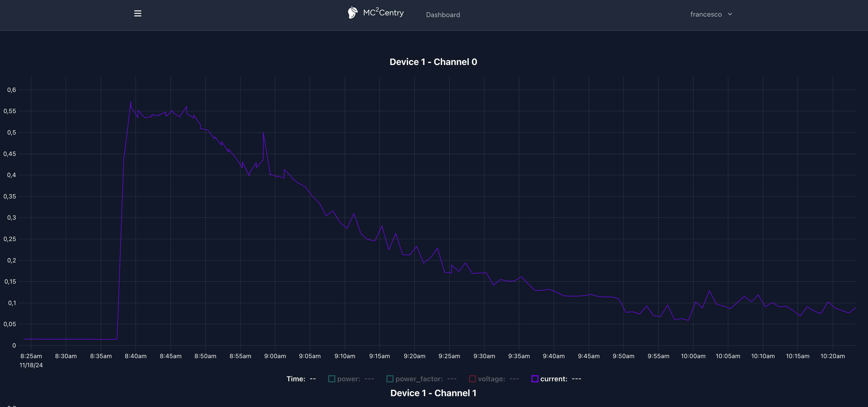Click the power_factor legend label
Image resolution: width=868 pixels, height=407 pixels.
(x=419, y=379)
